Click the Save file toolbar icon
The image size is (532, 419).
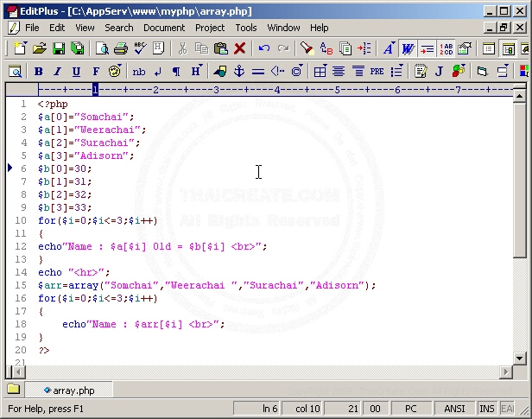(59, 49)
